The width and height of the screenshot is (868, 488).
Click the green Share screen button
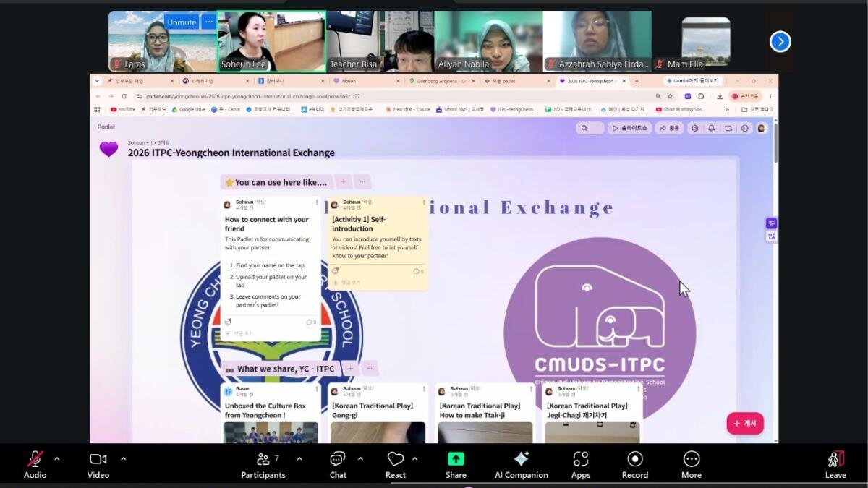pos(456,465)
